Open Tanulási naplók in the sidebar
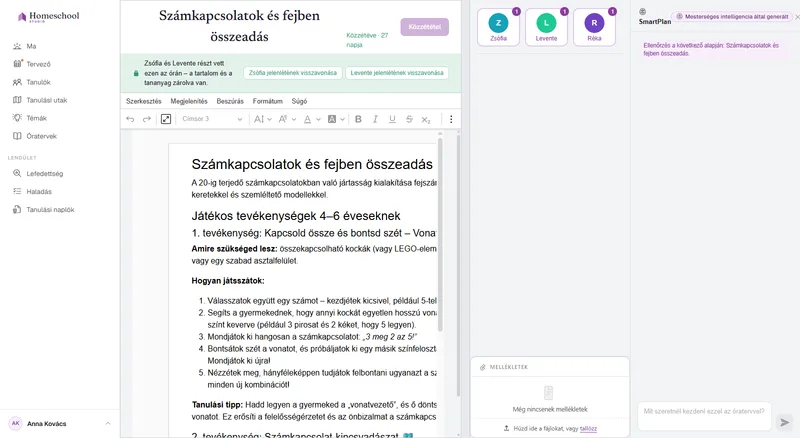The width and height of the screenshot is (800, 438). click(x=50, y=210)
